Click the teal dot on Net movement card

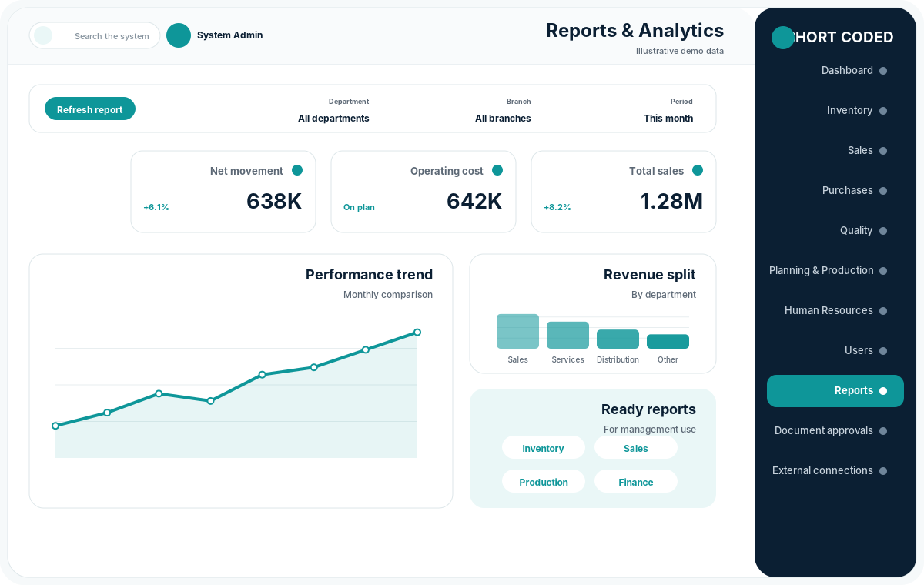coord(297,170)
